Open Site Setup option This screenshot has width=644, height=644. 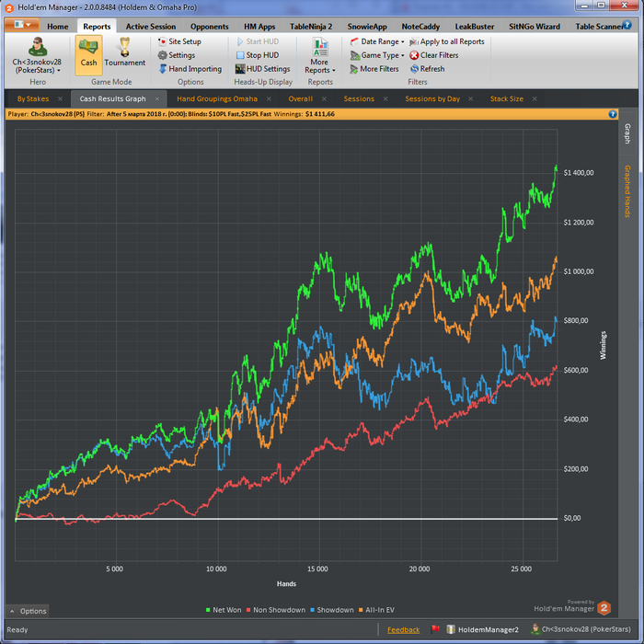tap(180, 41)
